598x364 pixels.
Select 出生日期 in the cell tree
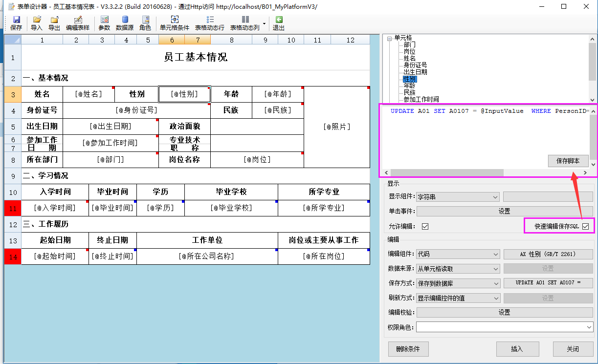click(415, 72)
